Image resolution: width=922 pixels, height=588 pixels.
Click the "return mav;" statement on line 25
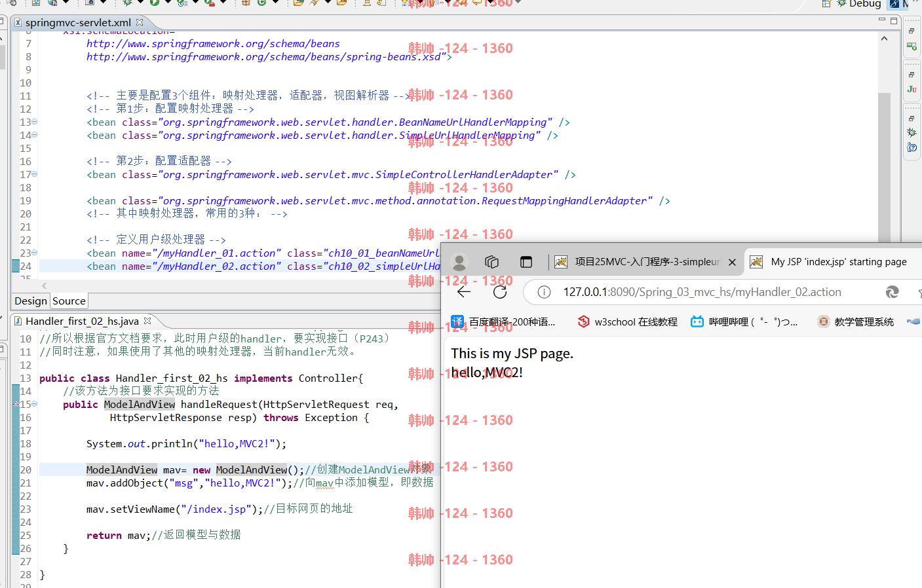pyautogui.click(x=119, y=536)
